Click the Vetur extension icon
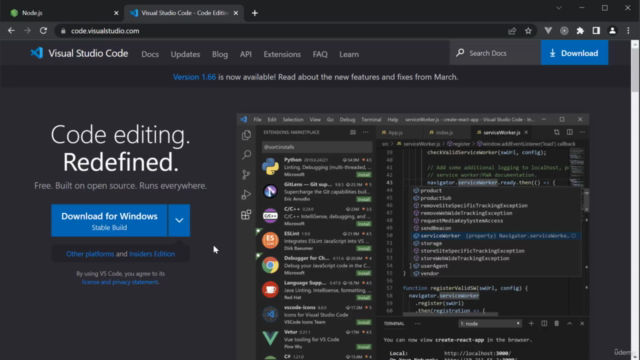The image size is (640, 360). [x=270, y=338]
